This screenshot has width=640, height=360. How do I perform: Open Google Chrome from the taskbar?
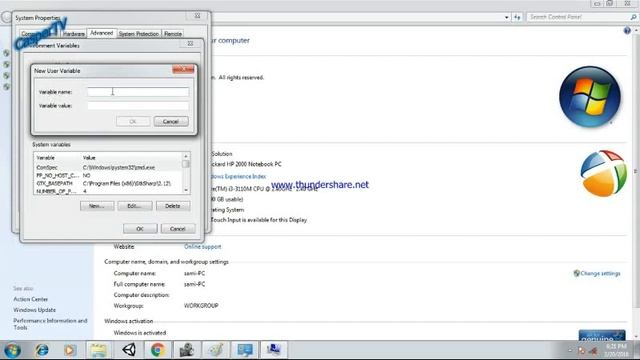point(158,350)
